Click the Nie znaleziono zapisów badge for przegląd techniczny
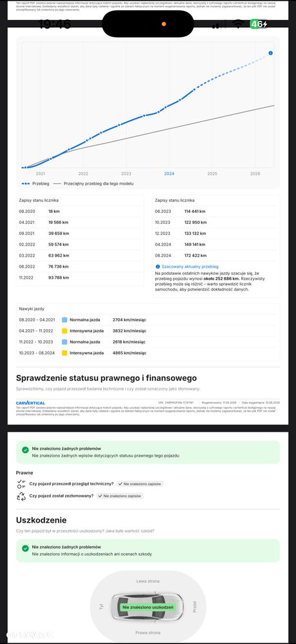This screenshot has height=644, width=296. tap(140, 484)
